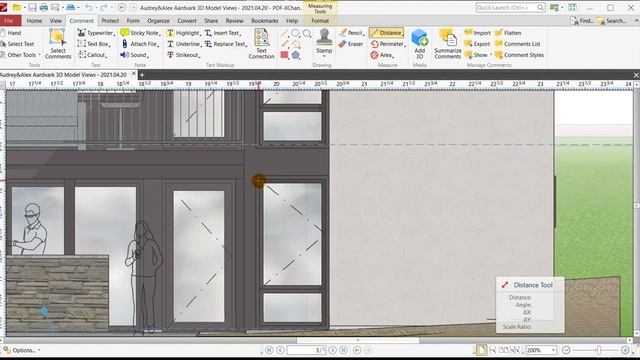Image resolution: width=640 pixels, height=360 pixels.
Task: Click the Print icon in the quick toolbar
Action: tap(44, 7)
